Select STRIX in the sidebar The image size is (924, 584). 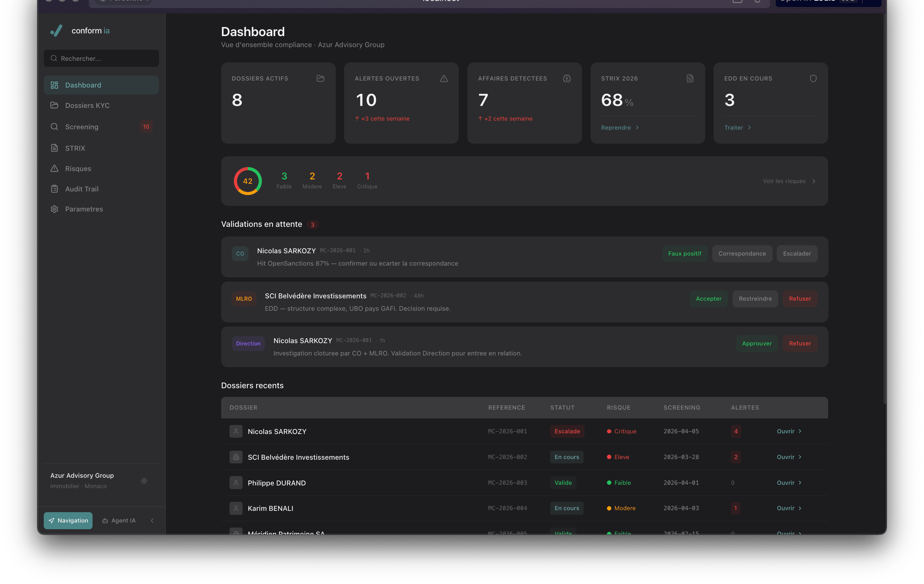[x=75, y=148]
